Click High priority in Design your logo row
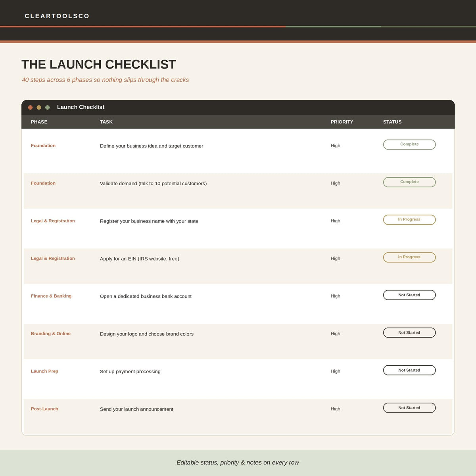 point(336,334)
